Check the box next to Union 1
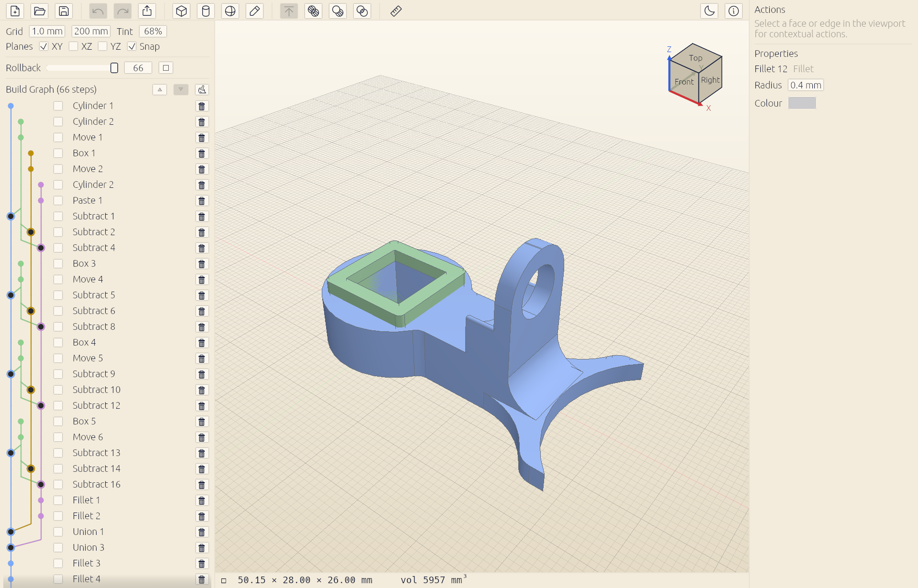 click(58, 532)
